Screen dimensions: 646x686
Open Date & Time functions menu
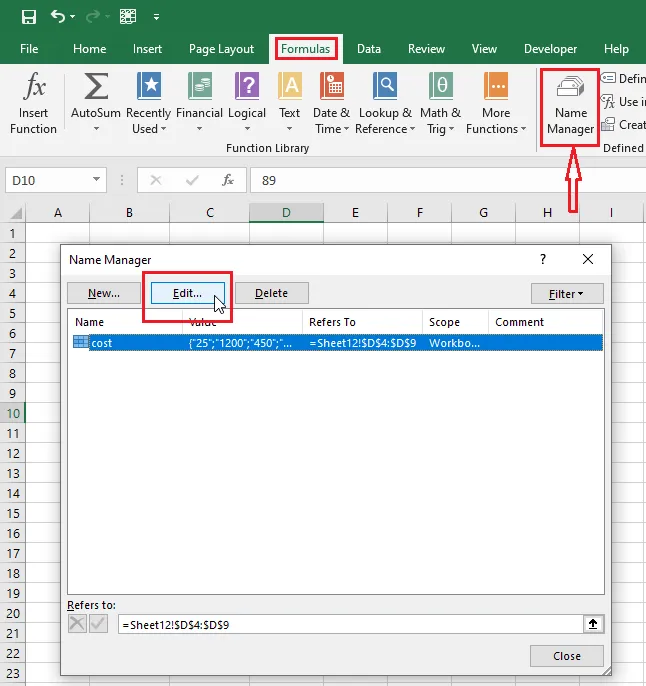tap(332, 103)
